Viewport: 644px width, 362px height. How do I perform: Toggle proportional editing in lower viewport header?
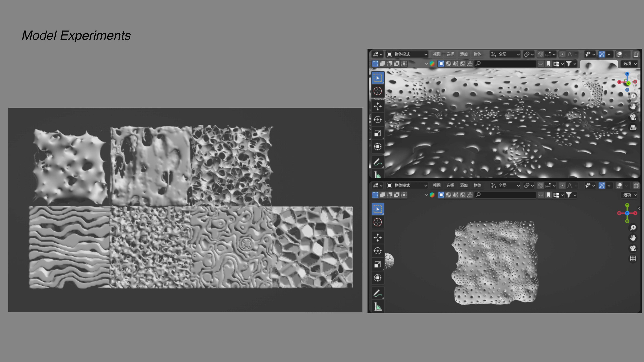pos(562,185)
